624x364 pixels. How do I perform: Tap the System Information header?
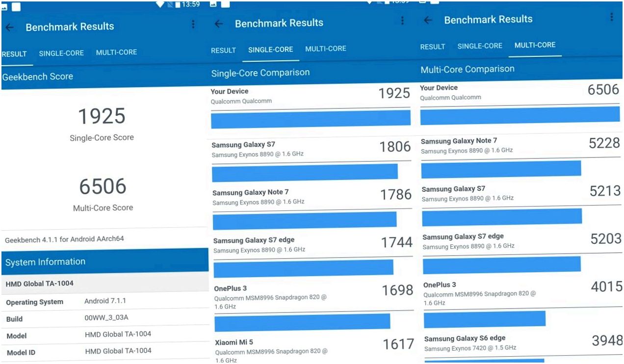[105, 260]
